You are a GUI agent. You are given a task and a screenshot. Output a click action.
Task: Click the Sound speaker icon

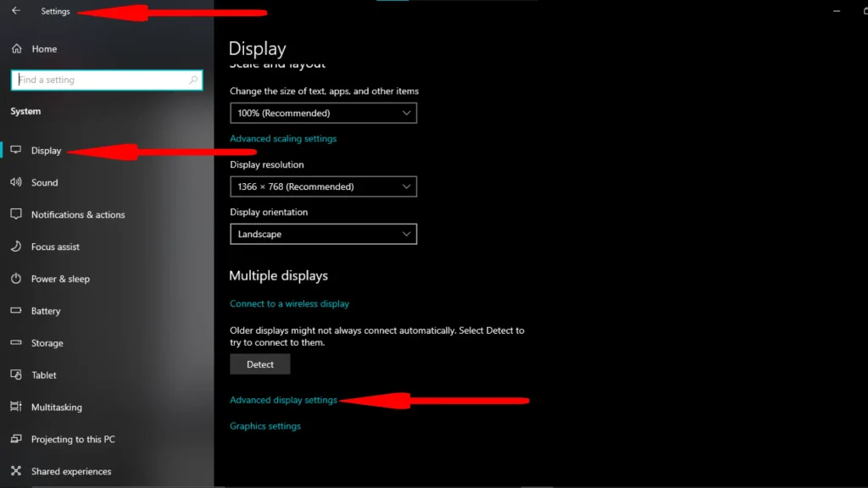(16, 182)
